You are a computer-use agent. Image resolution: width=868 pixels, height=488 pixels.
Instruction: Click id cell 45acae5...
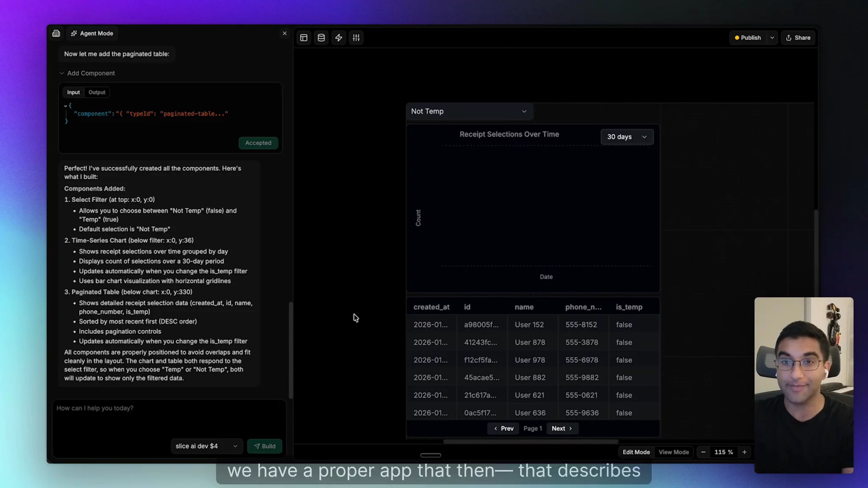click(x=481, y=377)
